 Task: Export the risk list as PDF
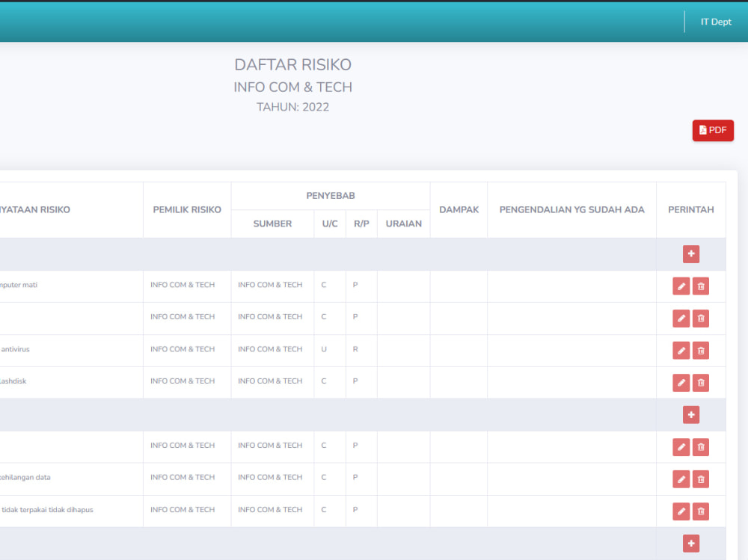click(713, 130)
